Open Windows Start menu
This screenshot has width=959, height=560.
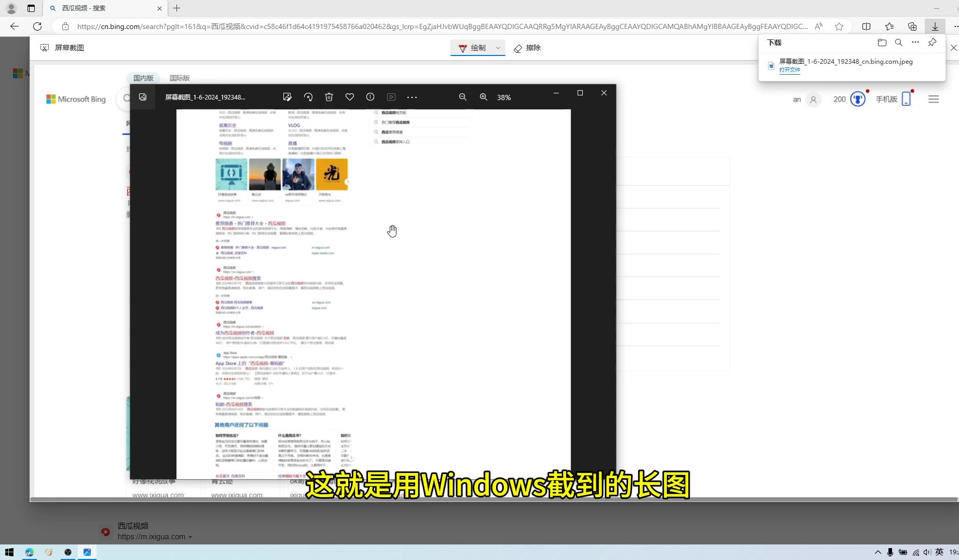(9, 552)
